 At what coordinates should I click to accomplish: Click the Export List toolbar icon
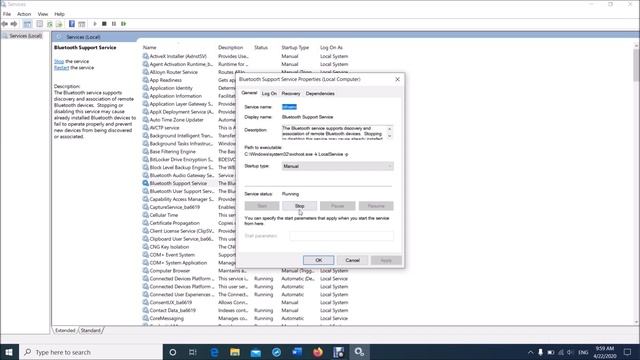click(59, 24)
